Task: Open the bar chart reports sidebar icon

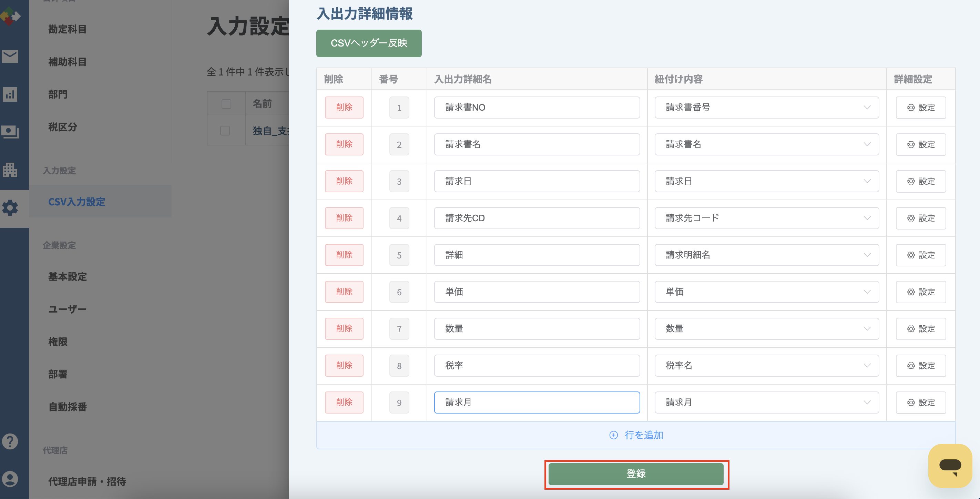Action: coord(10,94)
